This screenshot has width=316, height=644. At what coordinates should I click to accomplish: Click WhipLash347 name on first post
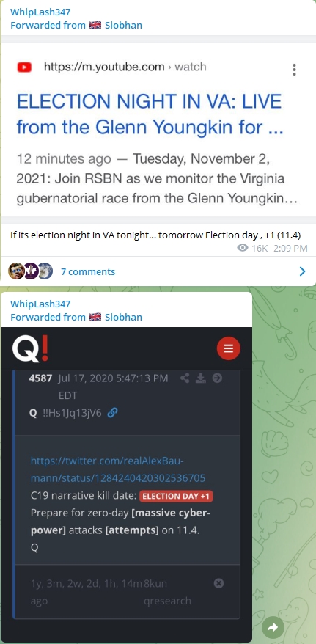(40, 12)
